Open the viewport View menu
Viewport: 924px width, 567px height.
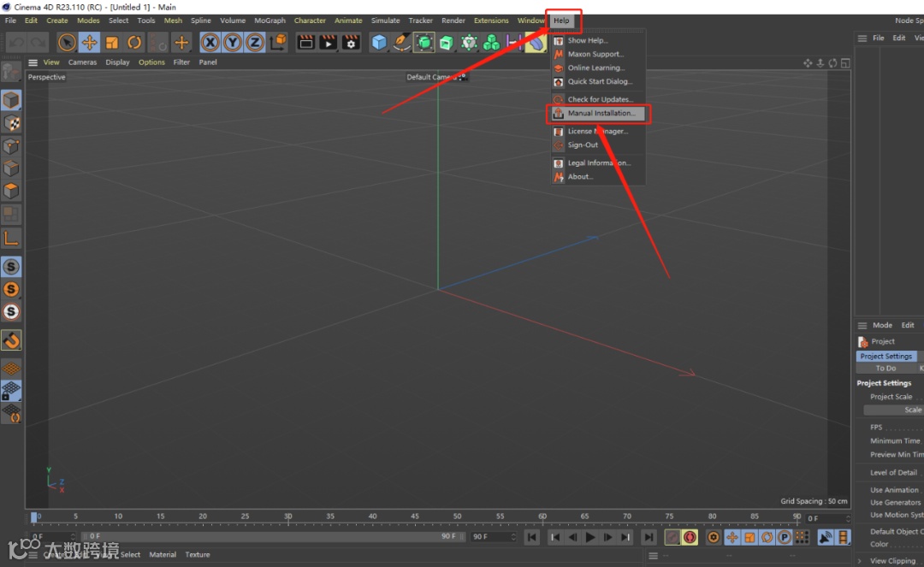point(51,62)
